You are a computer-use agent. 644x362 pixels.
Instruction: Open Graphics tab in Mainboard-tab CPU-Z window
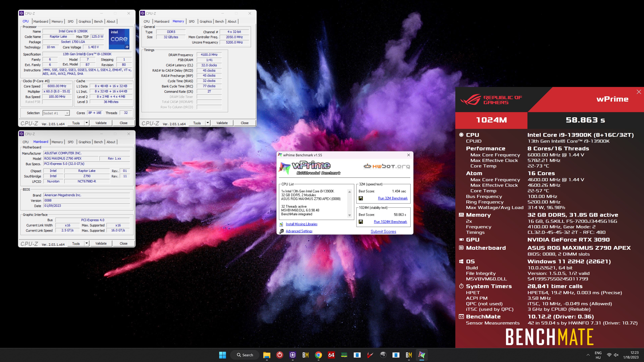coord(85,142)
